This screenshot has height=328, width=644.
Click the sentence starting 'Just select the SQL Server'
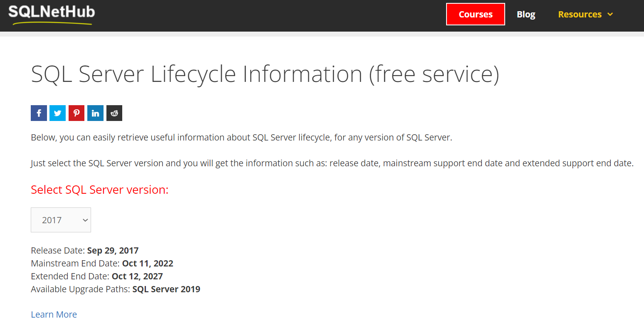click(332, 163)
